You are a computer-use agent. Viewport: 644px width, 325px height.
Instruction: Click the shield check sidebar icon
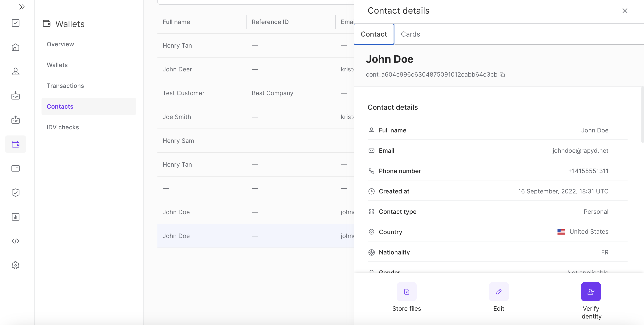pos(16,193)
